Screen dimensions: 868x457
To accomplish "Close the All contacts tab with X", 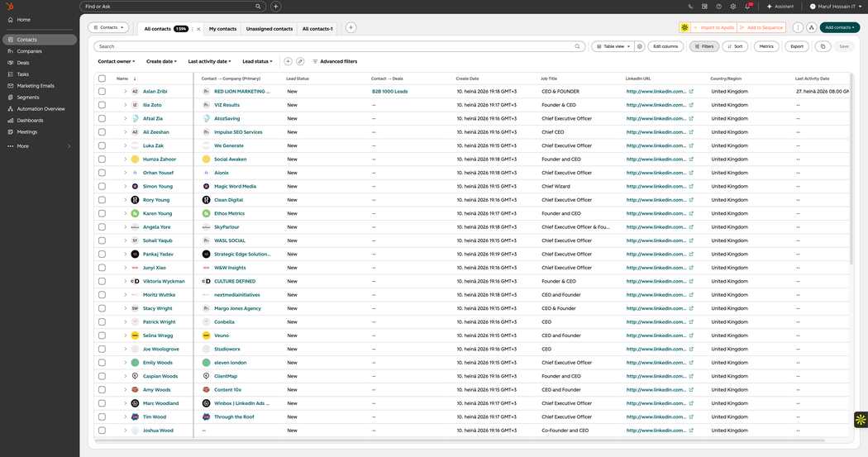I will tap(198, 29).
